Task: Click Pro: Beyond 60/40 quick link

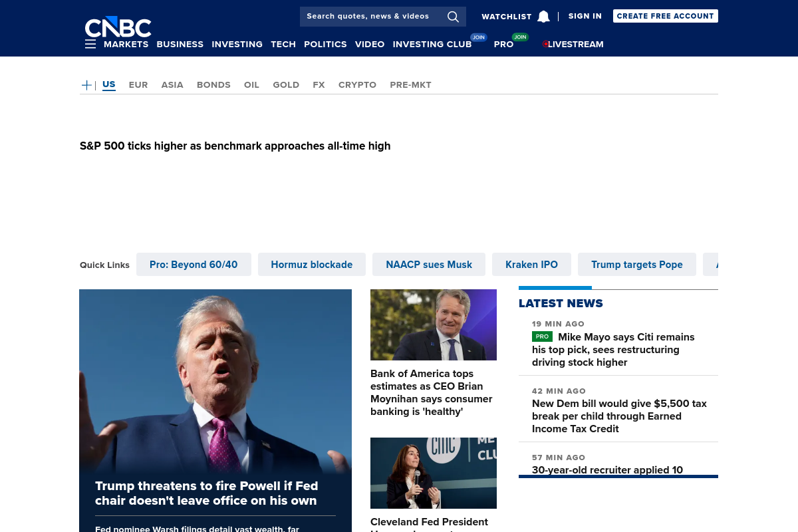Action: point(194,265)
